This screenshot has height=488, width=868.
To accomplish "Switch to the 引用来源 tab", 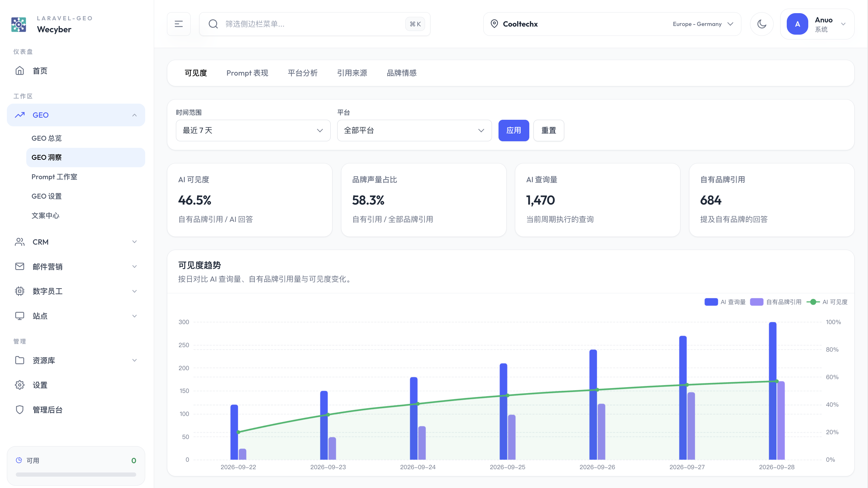I will pos(352,73).
